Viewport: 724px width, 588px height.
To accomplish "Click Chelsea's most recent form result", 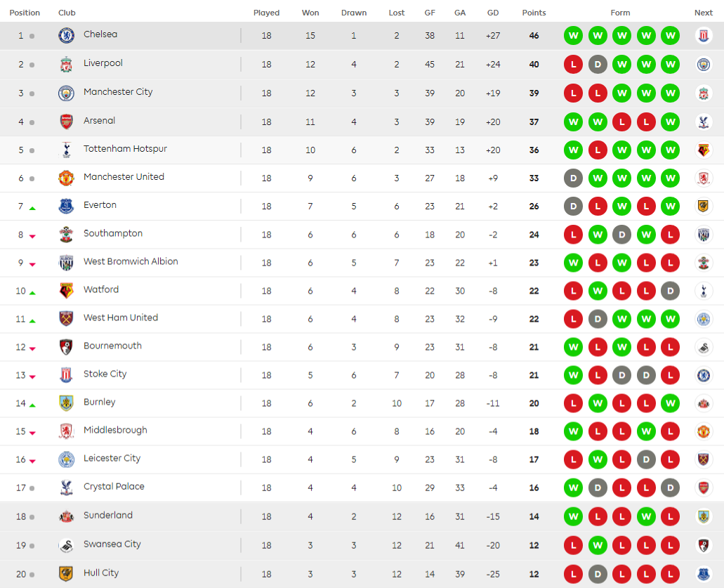I will click(670, 35).
